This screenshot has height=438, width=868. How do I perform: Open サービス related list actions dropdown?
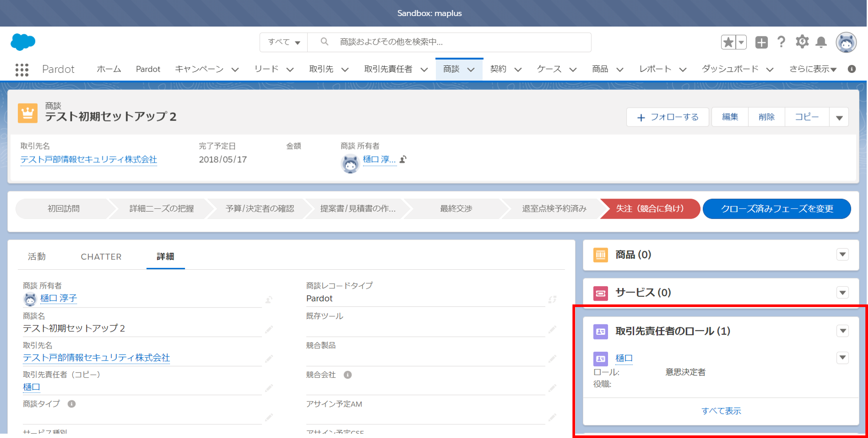click(842, 293)
